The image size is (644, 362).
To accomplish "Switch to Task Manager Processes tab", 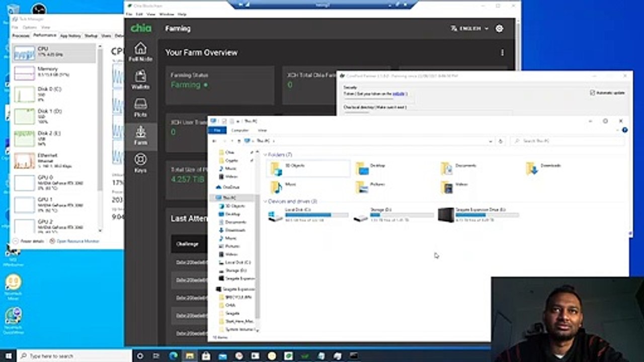I will pos(21,36).
